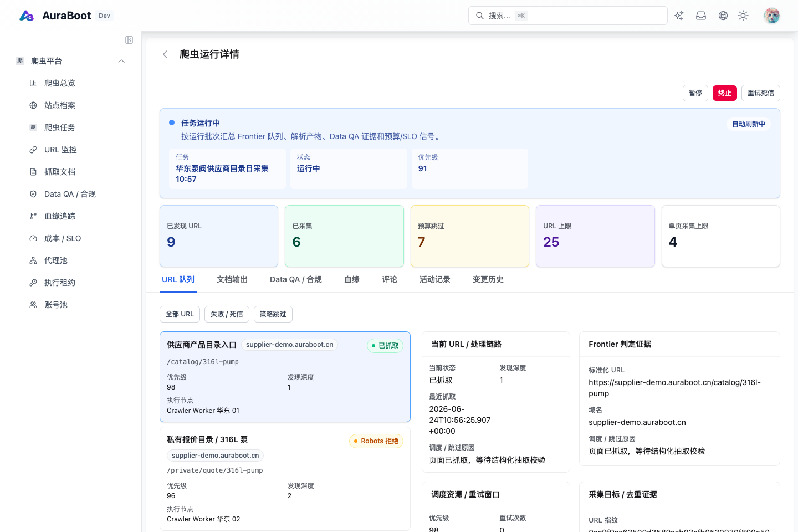
Task: Toggle the light/dark theme sun icon
Action: click(743, 16)
